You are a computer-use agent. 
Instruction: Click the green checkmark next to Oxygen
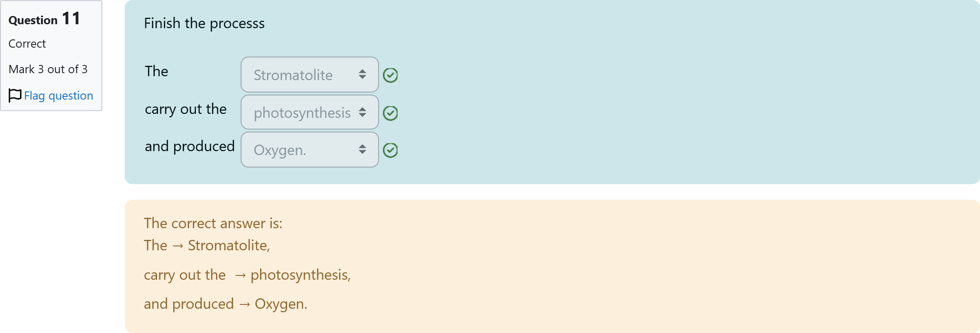(x=390, y=150)
